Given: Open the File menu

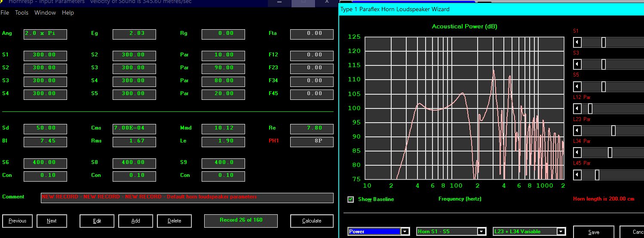Looking at the screenshot, I should (x=5, y=13).
